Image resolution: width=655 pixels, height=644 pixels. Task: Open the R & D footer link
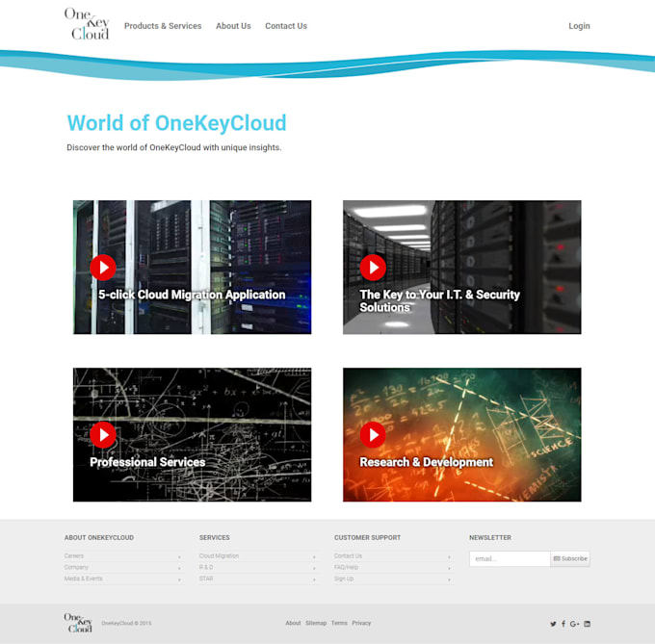point(206,567)
